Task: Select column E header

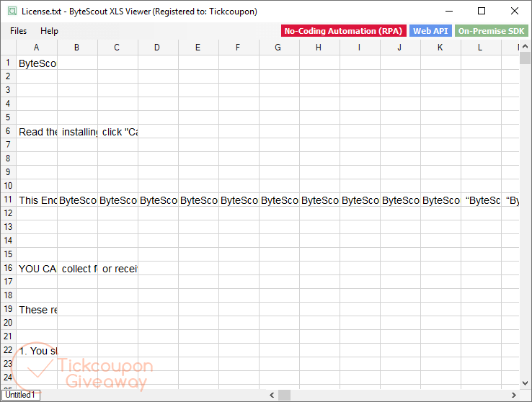Action: coord(198,48)
